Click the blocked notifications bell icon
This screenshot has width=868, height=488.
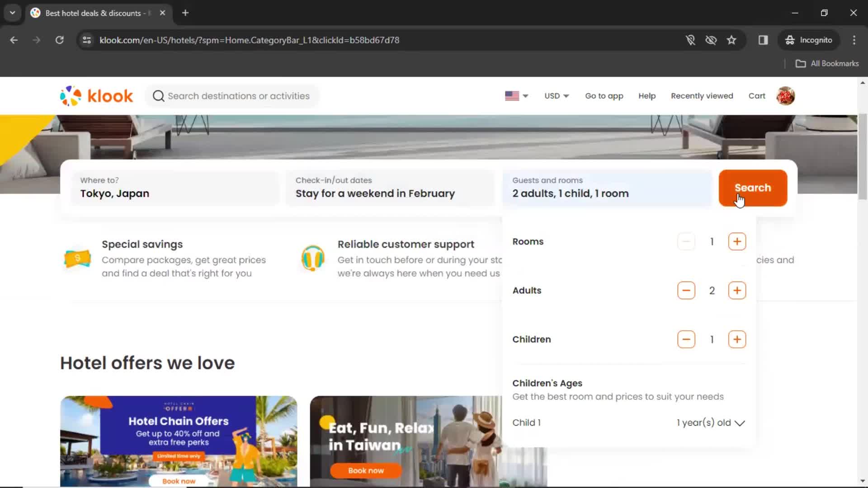click(690, 40)
